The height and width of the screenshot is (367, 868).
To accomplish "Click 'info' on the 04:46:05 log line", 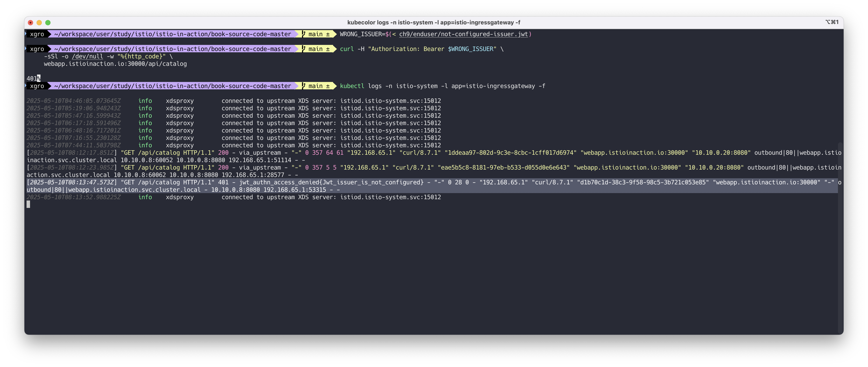I will pyautogui.click(x=145, y=101).
